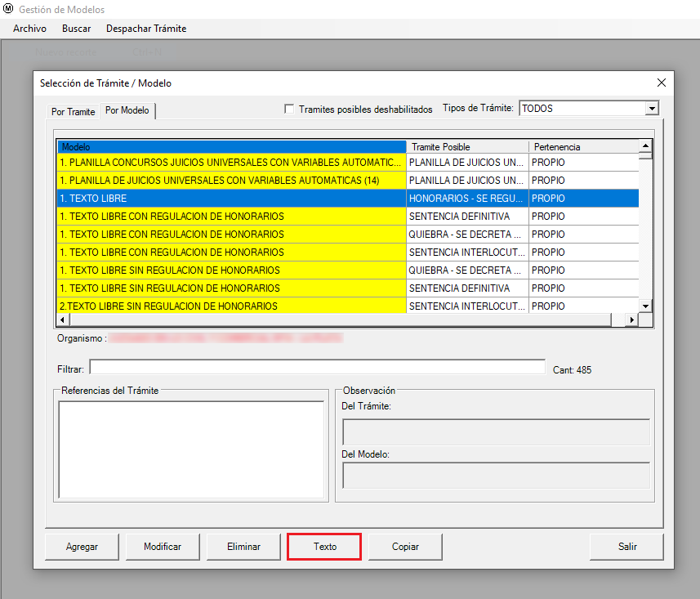Select TEXTO LIBRE SIN REGULACION row with QUIEBRA
Screen dimensions: 700x599
tap(348, 270)
